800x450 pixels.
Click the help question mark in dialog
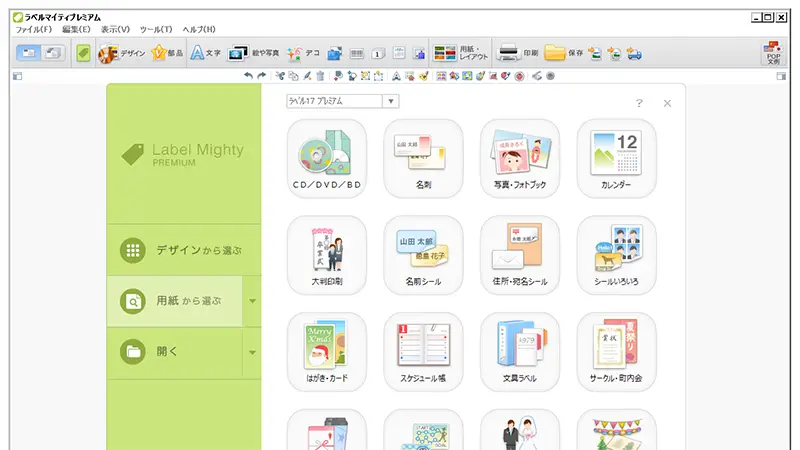click(639, 103)
